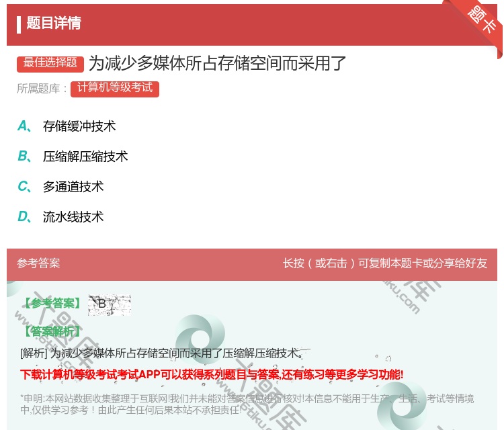
Task: Click the 【答案解析】 green label
Action: click(52, 331)
